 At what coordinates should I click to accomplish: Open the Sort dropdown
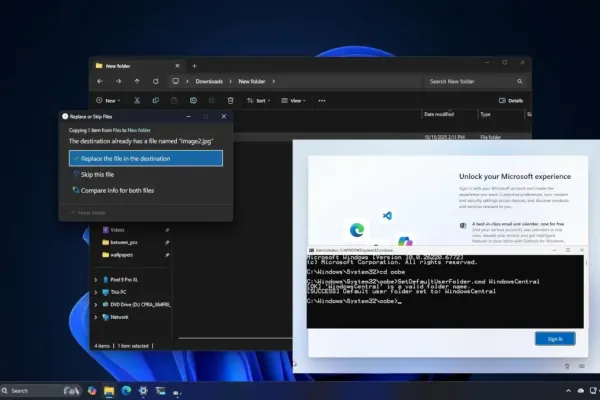259,101
